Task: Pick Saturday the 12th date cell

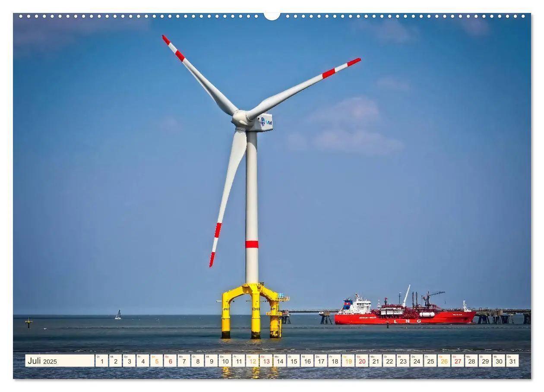Action: click(252, 361)
